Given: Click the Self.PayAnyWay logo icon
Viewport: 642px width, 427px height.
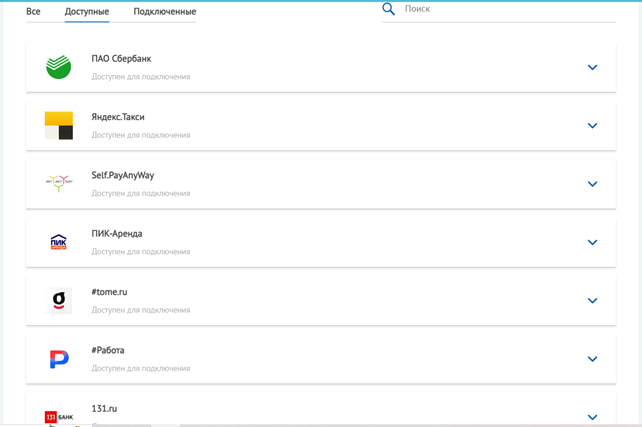Looking at the screenshot, I should 59,183.
